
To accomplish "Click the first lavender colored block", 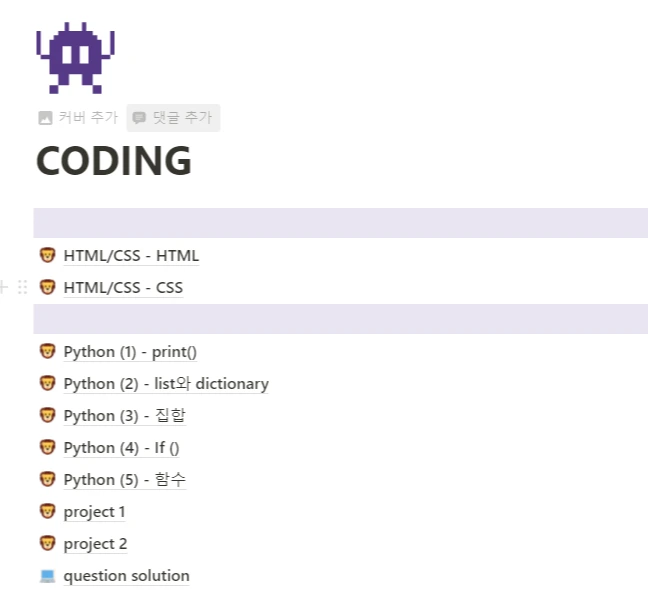I will tap(340, 223).
